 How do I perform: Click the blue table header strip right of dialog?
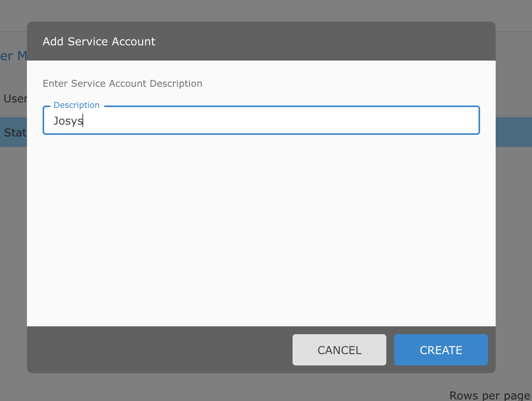(514, 132)
